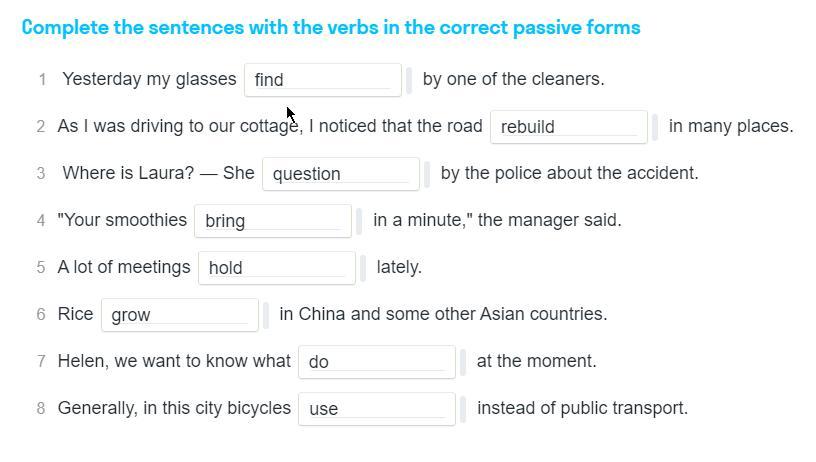The height and width of the screenshot is (462, 816).
Task: Click the gray marker next to 'question' field
Action: click(427, 174)
